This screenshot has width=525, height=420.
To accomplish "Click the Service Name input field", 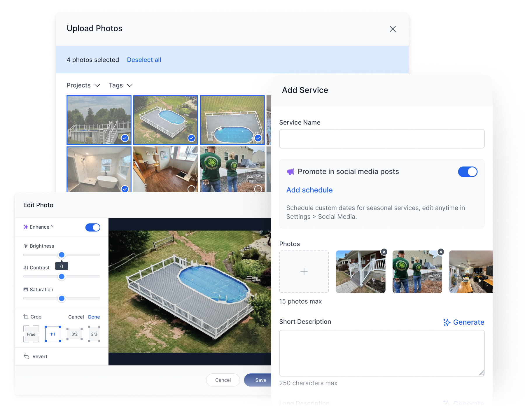I will point(382,139).
